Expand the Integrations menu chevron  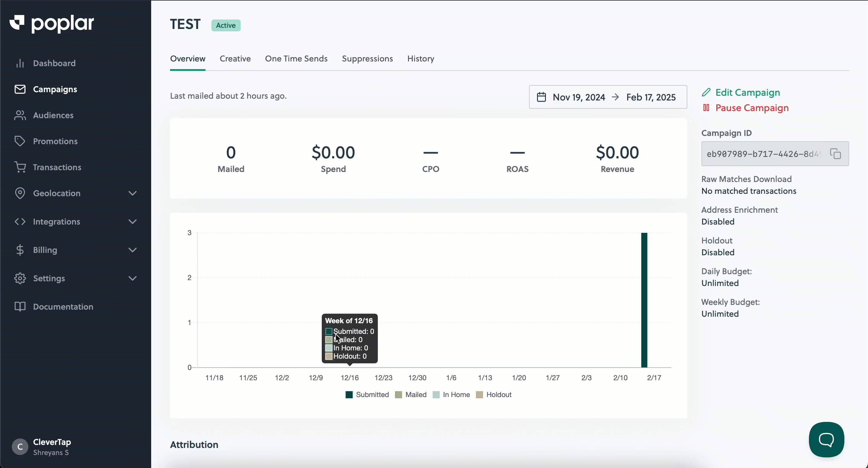point(133,222)
